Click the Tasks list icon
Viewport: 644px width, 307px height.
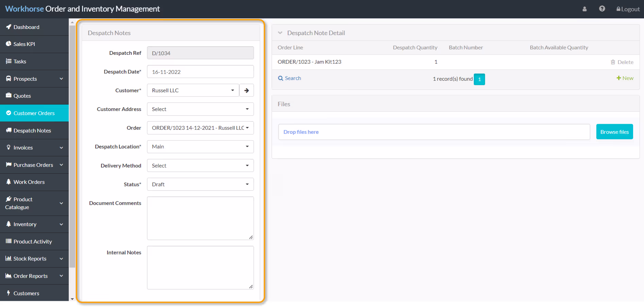9,61
